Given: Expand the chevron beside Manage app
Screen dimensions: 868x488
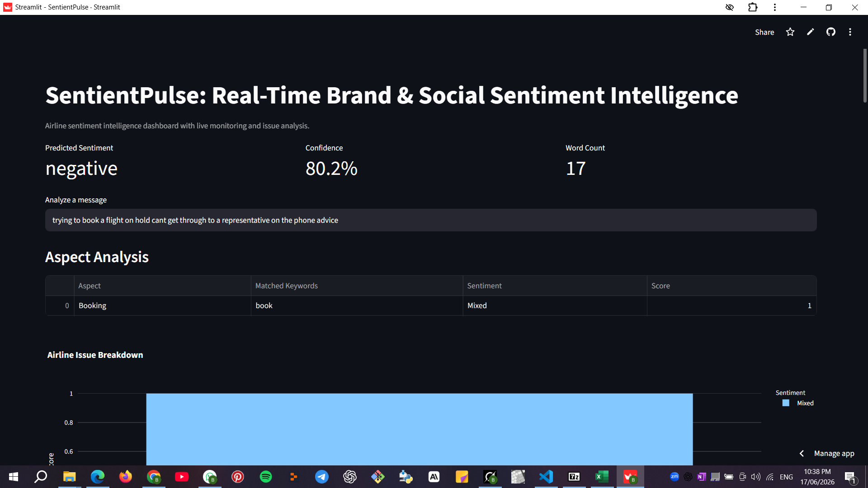Looking at the screenshot, I should pyautogui.click(x=802, y=453).
